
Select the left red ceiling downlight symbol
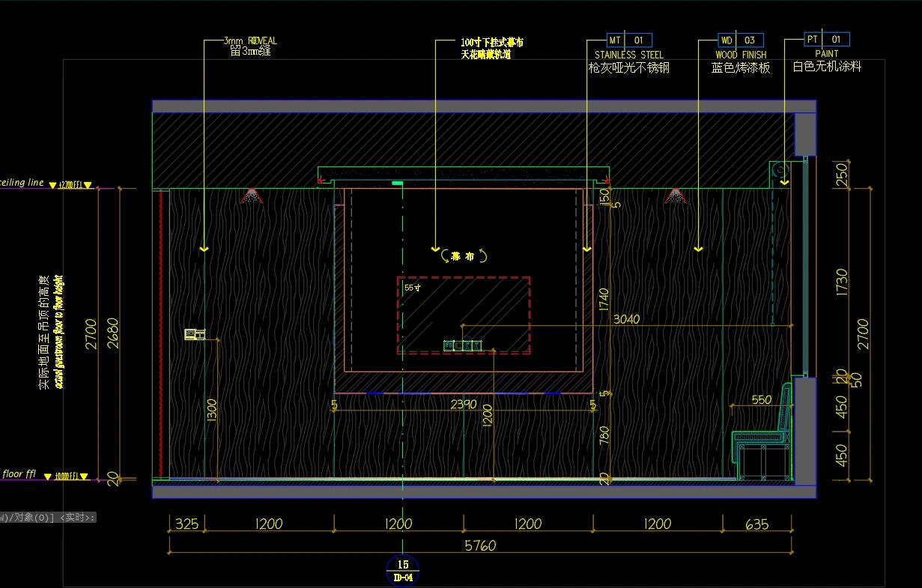point(252,196)
